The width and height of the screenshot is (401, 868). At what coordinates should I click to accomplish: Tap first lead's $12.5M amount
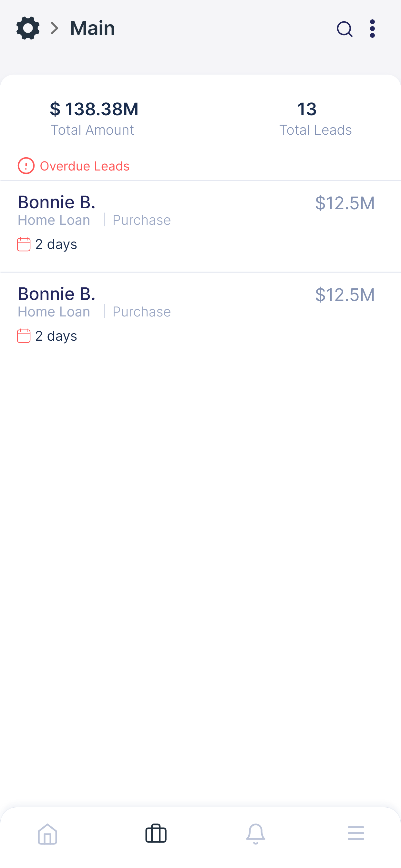[345, 203]
